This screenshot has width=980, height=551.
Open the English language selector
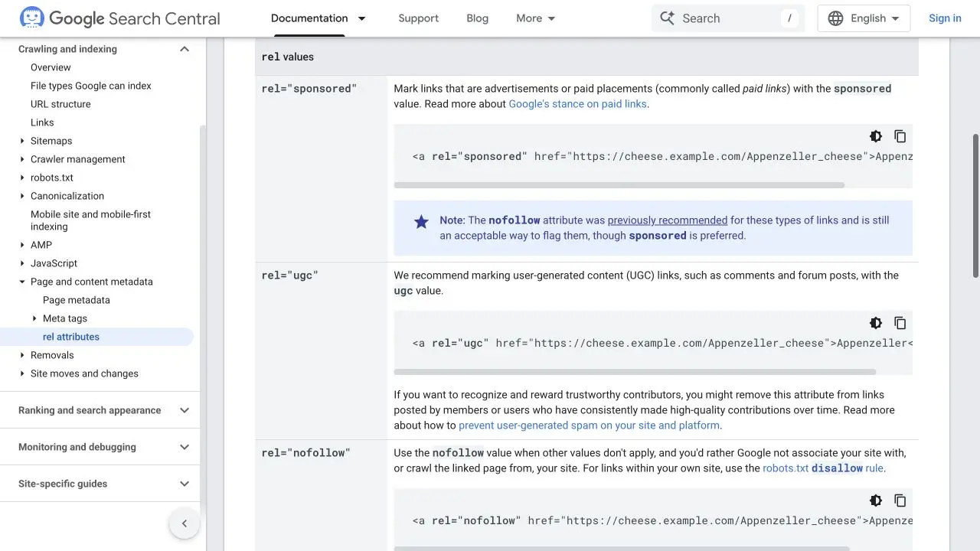(864, 18)
